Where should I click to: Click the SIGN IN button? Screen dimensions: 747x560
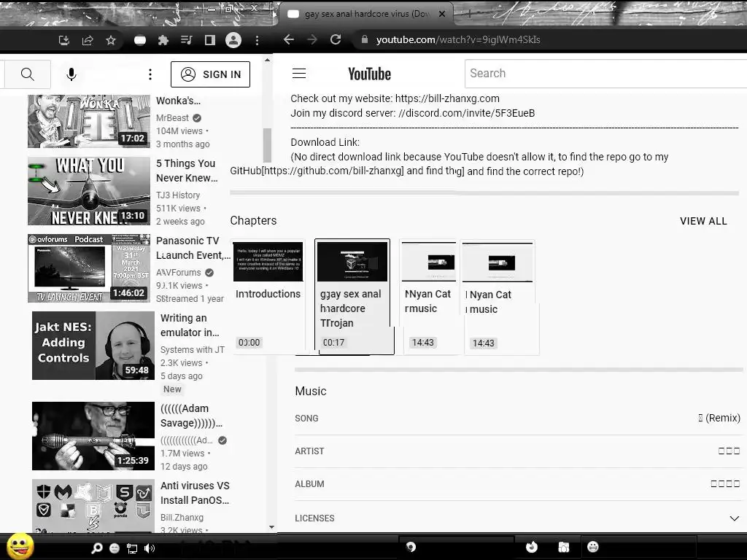click(210, 74)
